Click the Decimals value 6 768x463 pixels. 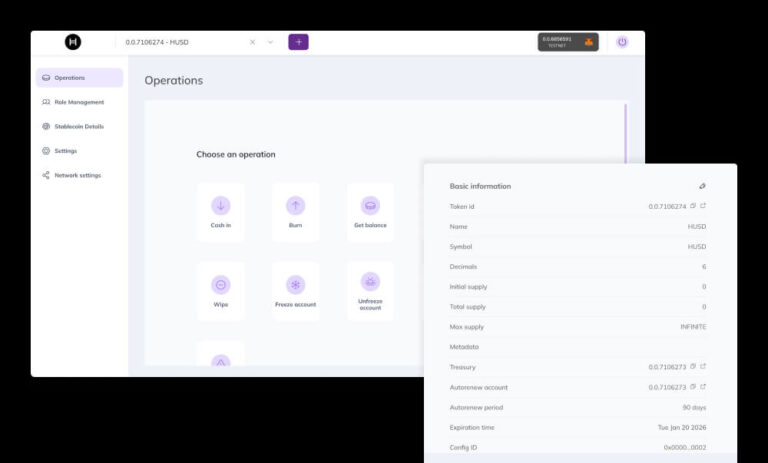(x=704, y=267)
